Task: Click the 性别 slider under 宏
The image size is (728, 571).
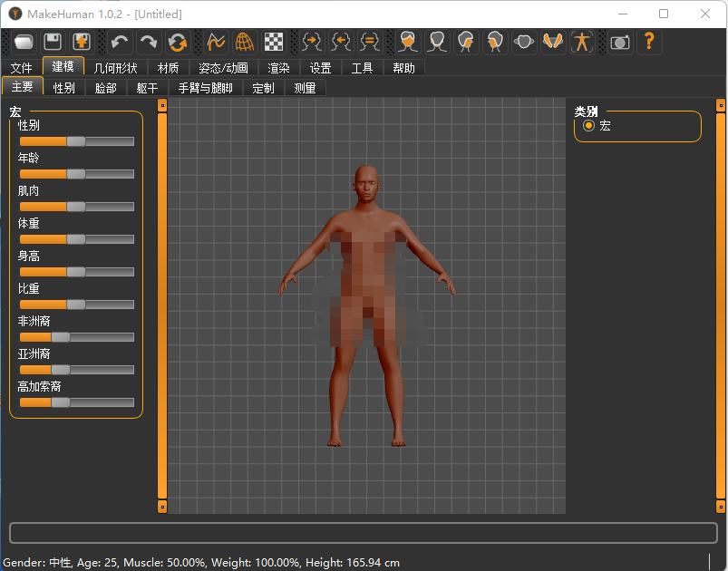Action: pos(76,141)
